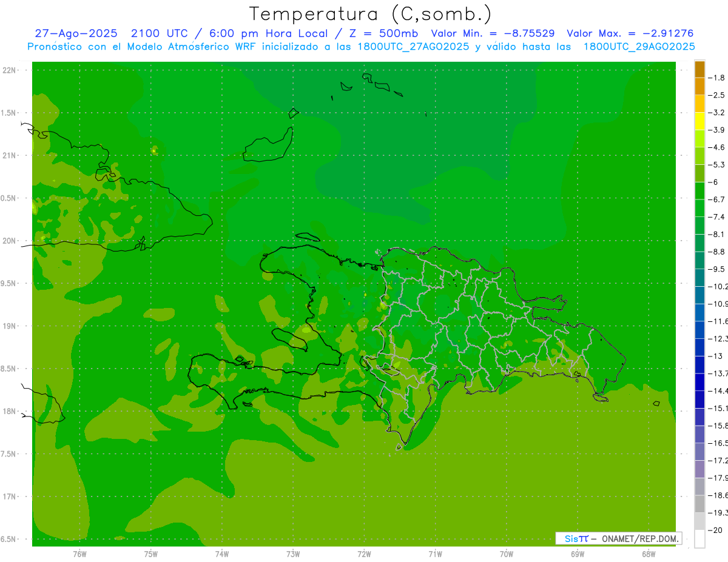Click the '-5.3' colorbar label
728x562 pixels.
[718, 165]
